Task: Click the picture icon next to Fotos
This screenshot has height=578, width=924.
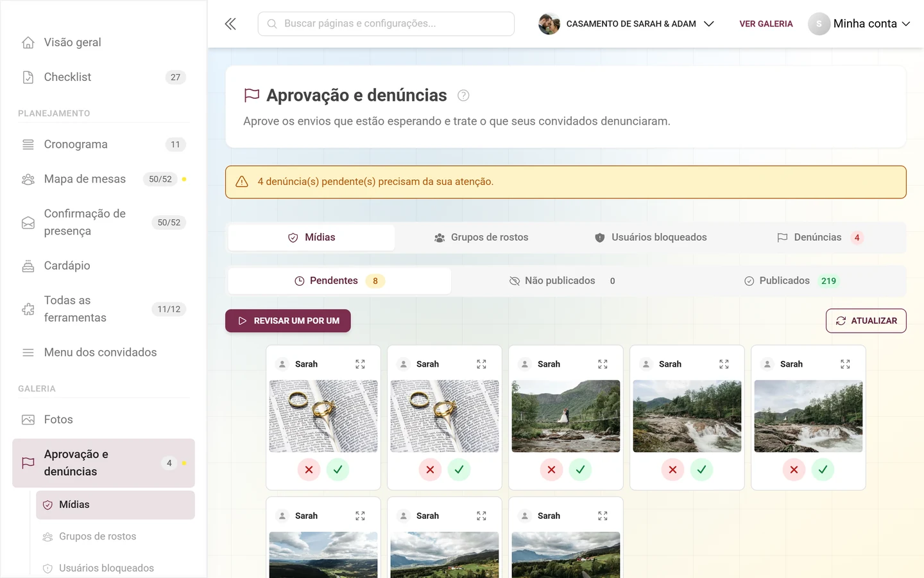Action: point(28,419)
